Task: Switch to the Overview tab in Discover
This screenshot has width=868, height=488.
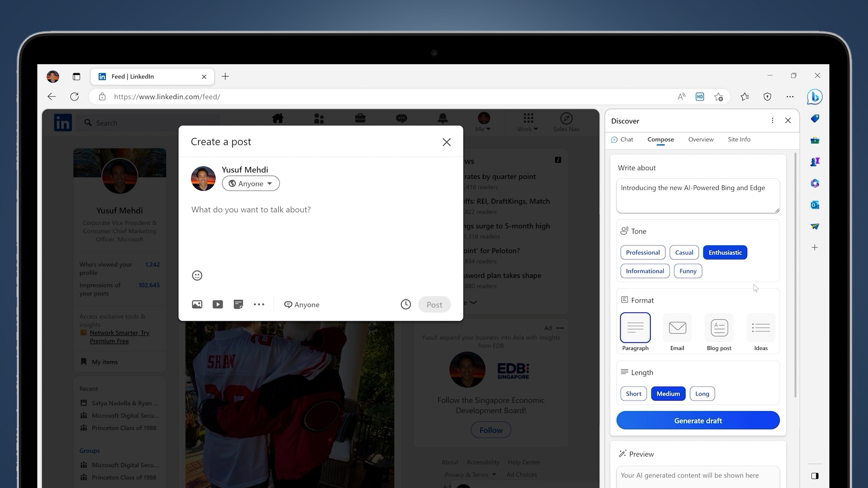Action: (x=701, y=139)
